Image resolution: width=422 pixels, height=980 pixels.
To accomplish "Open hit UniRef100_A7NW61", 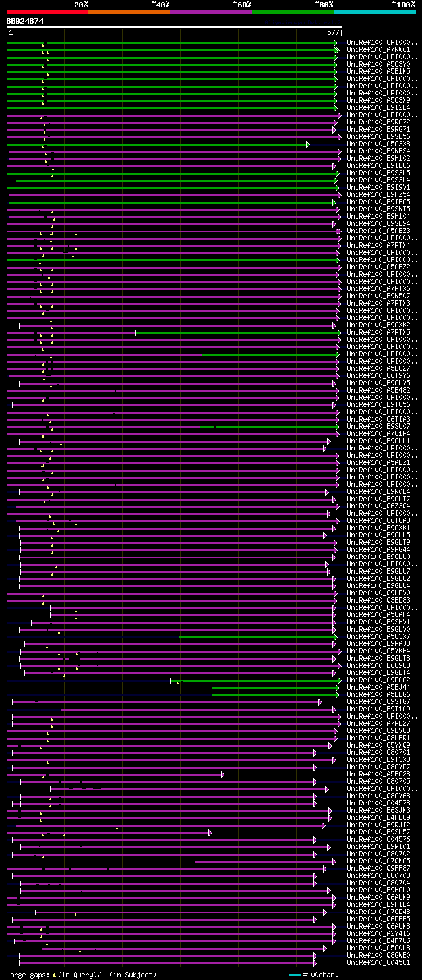I will click(378, 50).
